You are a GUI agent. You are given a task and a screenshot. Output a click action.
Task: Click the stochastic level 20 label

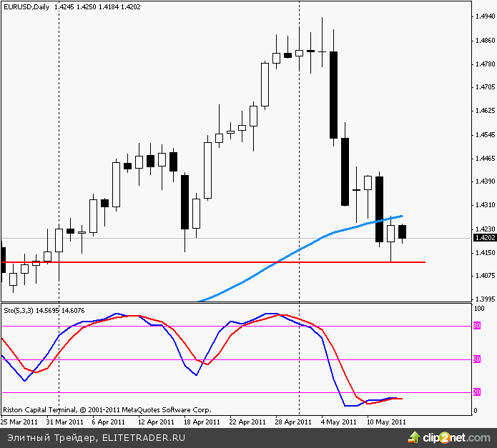coord(476,392)
